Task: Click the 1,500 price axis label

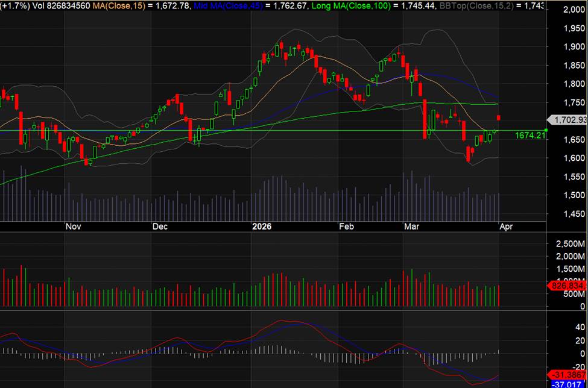Action: (x=574, y=195)
